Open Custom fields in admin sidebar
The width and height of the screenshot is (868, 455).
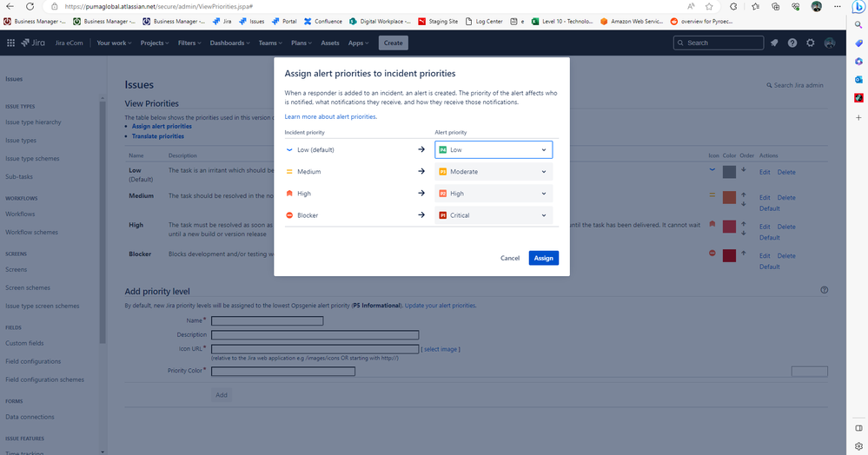click(x=24, y=343)
